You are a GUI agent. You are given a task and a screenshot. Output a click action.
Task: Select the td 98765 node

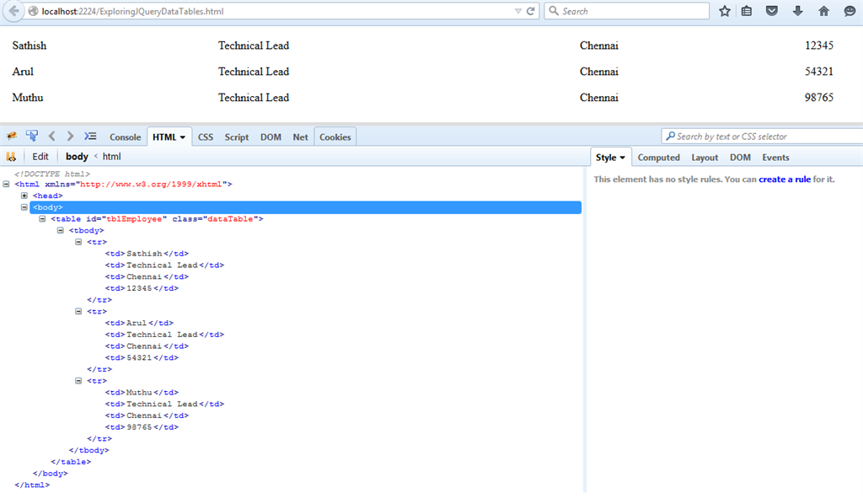tap(142, 427)
